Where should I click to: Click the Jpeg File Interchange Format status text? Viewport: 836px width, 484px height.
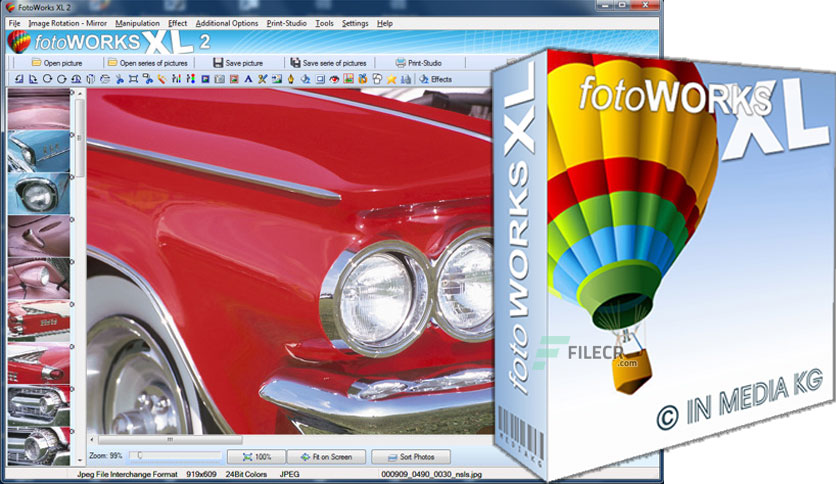pos(127,474)
